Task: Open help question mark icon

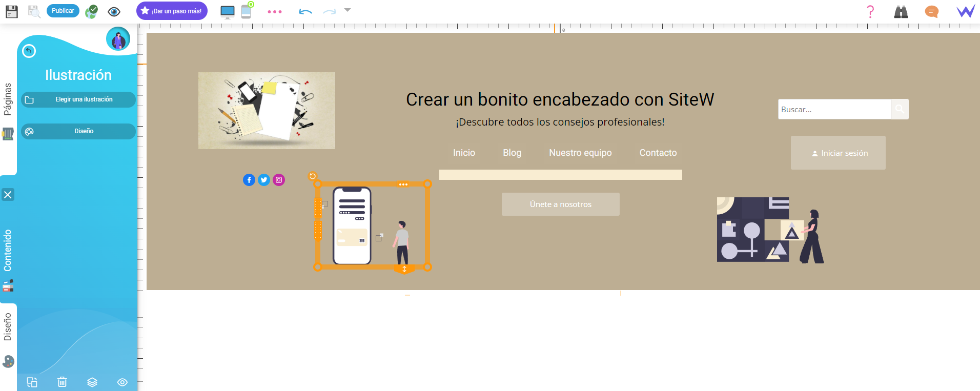Action: point(870,11)
